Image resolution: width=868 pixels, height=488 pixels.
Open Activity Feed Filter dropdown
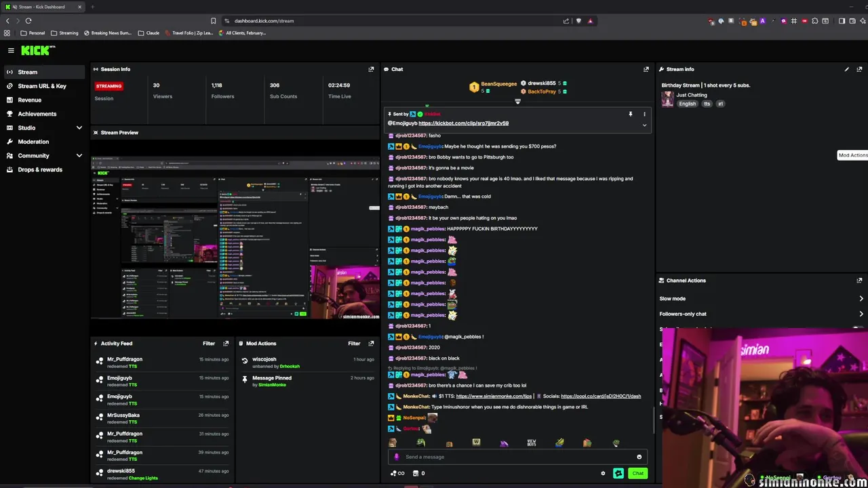(208, 344)
